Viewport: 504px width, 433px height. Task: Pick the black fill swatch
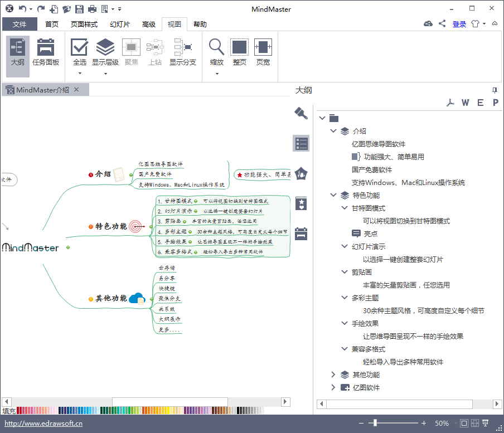coord(238,410)
